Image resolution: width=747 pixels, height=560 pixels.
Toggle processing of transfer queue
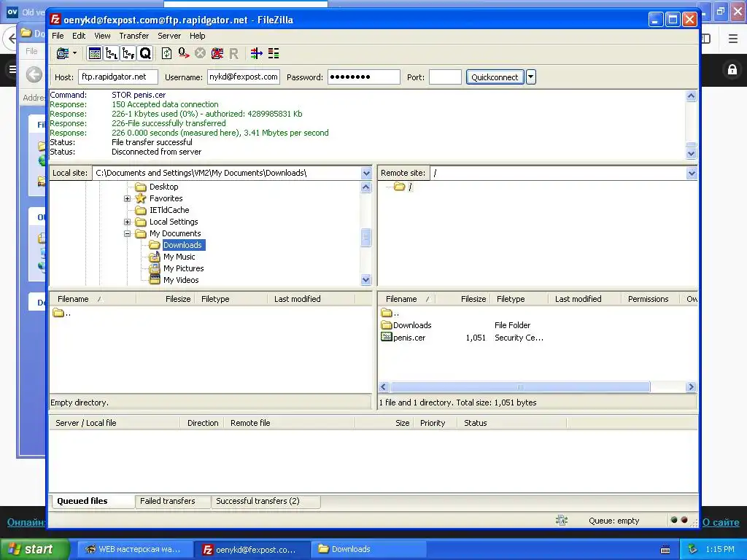[183, 53]
